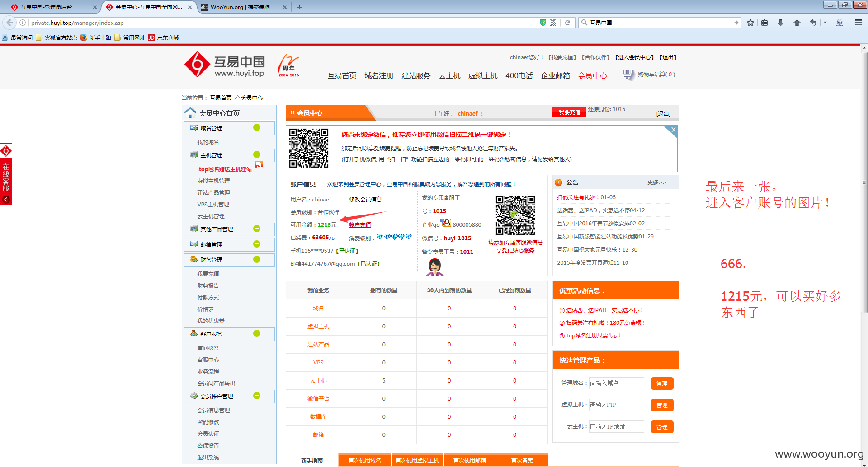868x467 pixels.
Task: Click 管理 button for 虚拟主机
Action: [662, 405]
